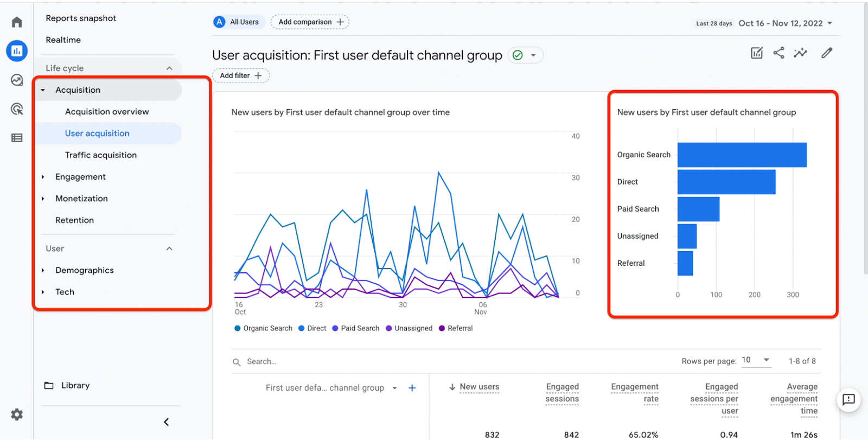Open the Explore icon in left rail
Screen dimensions: 868x440
[x=17, y=80]
